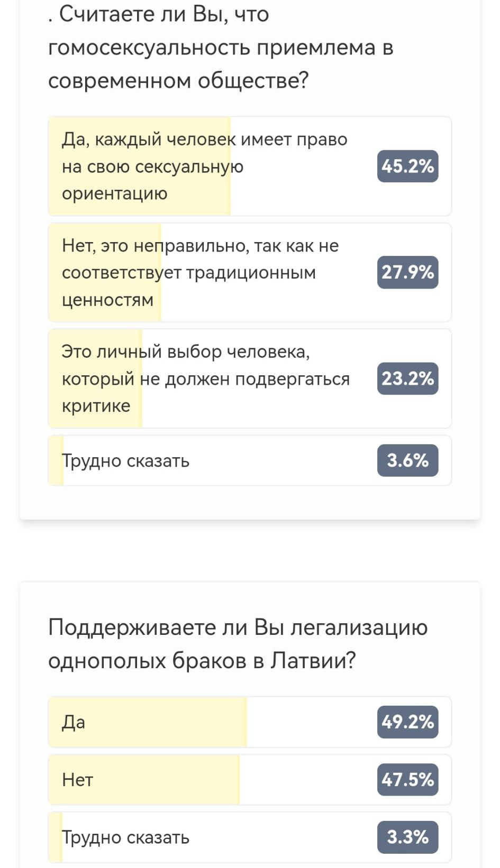Click the word 'критике' in the third answer
This screenshot has width=500, height=868.
coord(96,406)
